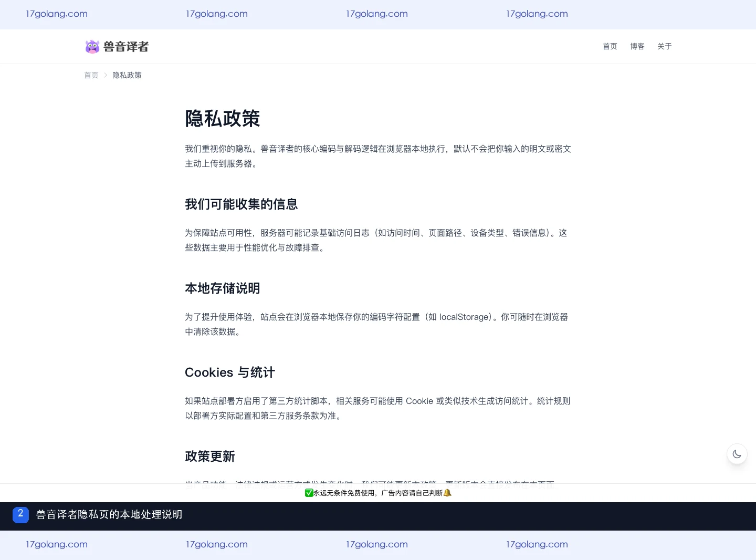Click the Cookies 与统计 section heading
The image size is (756, 560).
pos(230,372)
